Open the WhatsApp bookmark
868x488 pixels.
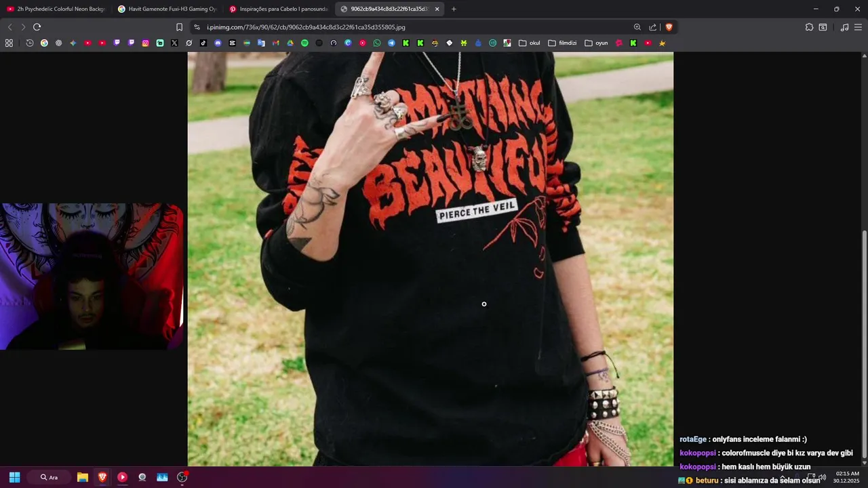pyautogui.click(x=377, y=43)
